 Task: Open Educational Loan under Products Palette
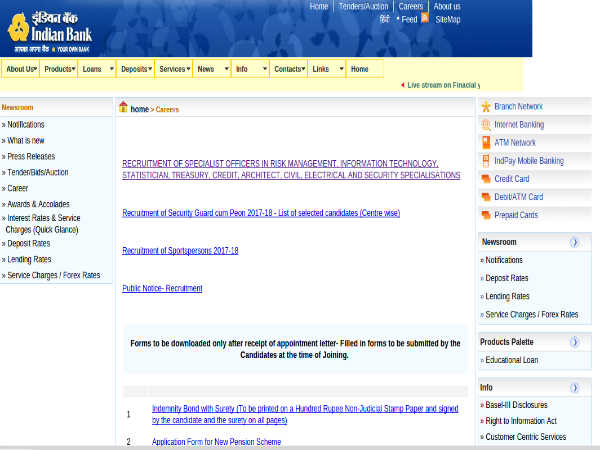tap(512, 360)
